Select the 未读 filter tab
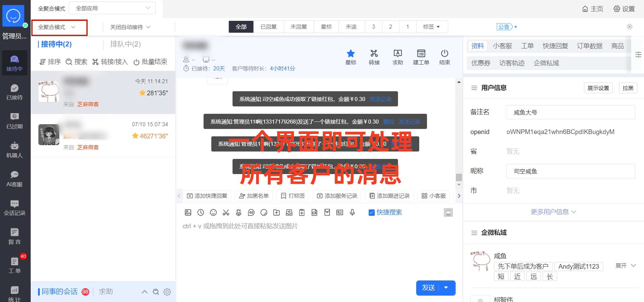 pyautogui.click(x=351, y=27)
